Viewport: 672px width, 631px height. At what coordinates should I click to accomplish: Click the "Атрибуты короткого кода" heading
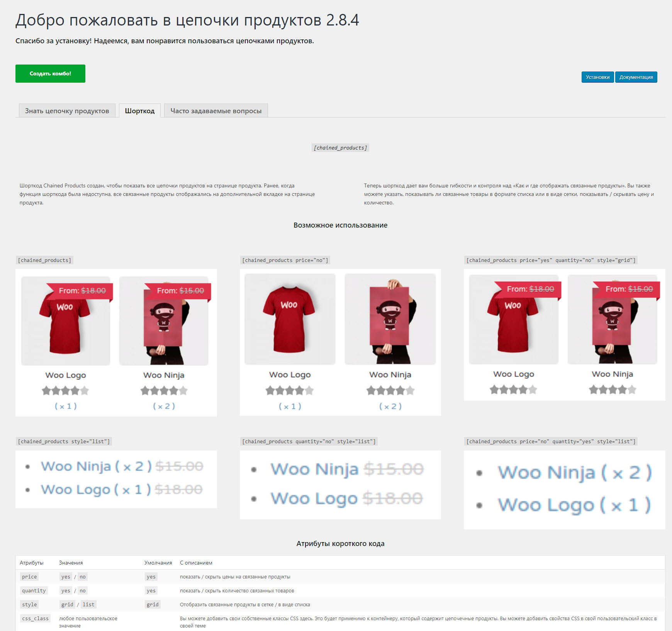340,544
